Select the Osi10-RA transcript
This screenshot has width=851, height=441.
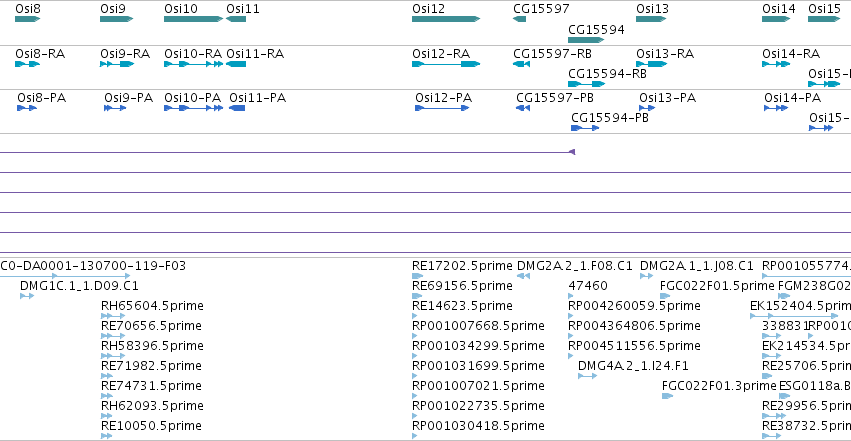click(x=193, y=64)
